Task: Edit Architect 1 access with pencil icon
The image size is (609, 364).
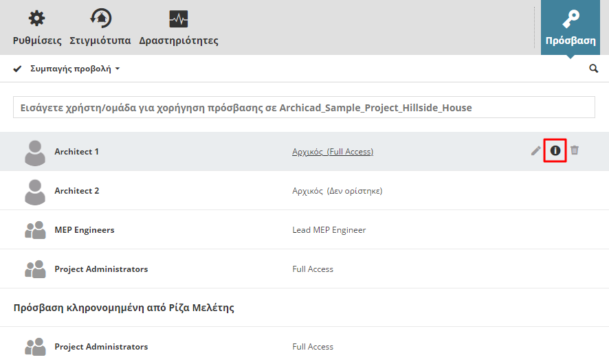Action: pos(536,150)
